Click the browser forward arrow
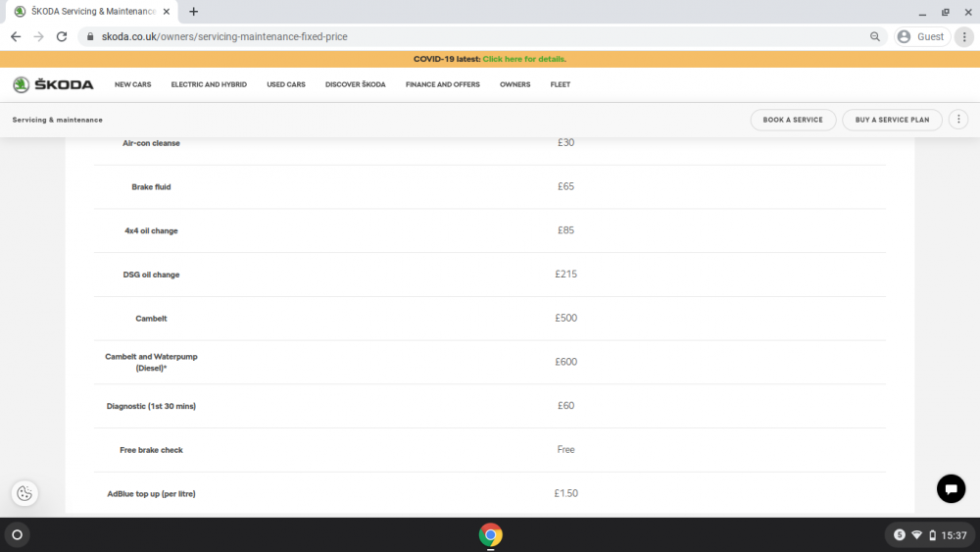The height and width of the screenshot is (552, 980). (39, 37)
